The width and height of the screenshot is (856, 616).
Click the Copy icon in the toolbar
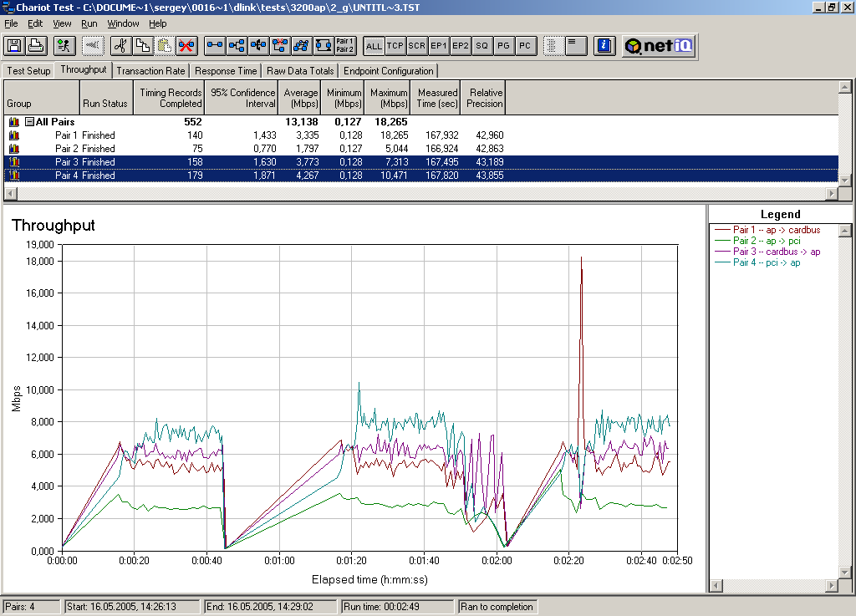(x=142, y=46)
